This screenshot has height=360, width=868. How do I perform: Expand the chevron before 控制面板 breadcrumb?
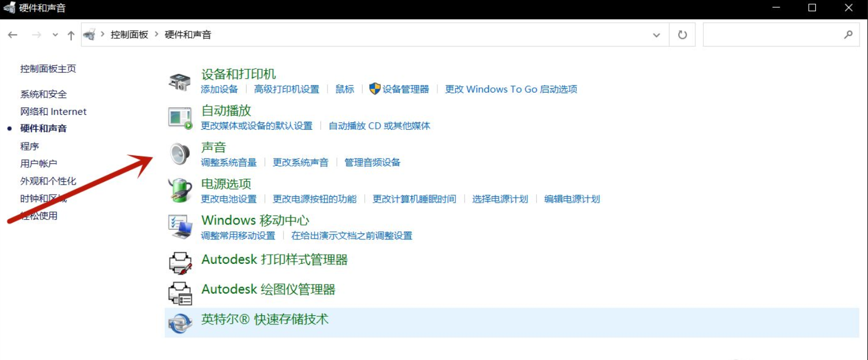coord(103,34)
